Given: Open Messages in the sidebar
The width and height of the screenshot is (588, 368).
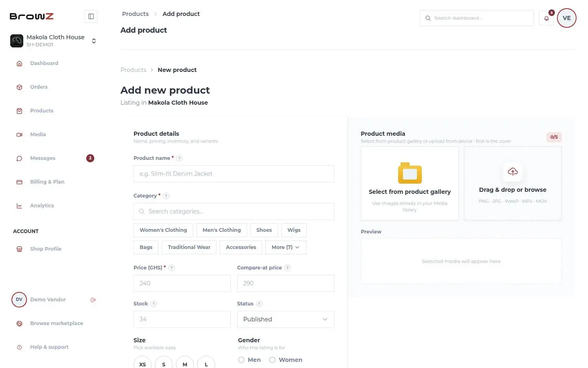Looking at the screenshot, I should coord(53,158).
